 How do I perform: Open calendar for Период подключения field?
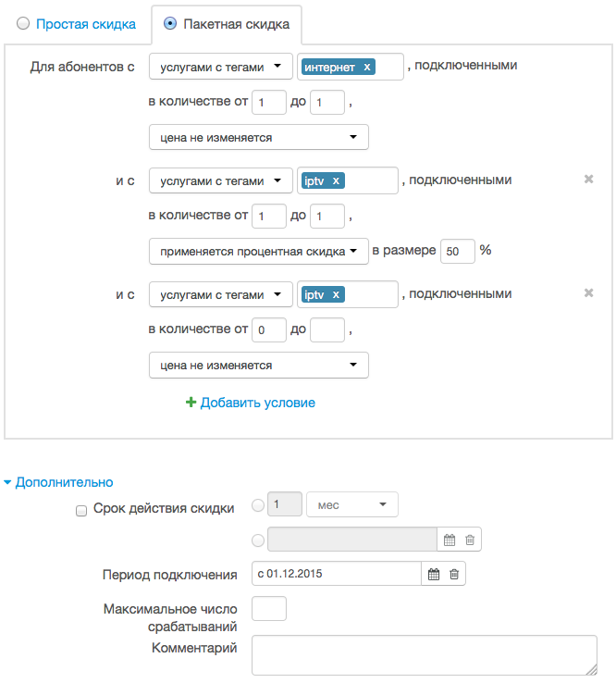click(x=433, y=574)
